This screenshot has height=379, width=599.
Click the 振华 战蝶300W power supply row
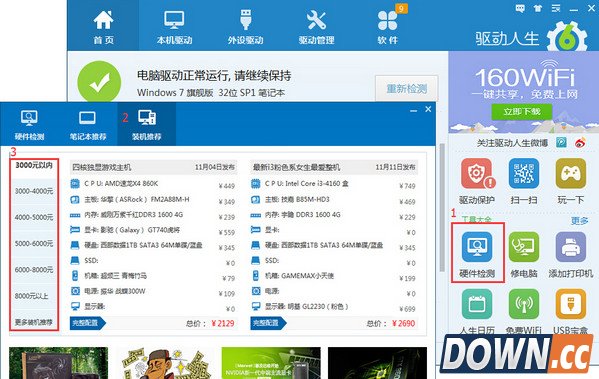(153, 291)
